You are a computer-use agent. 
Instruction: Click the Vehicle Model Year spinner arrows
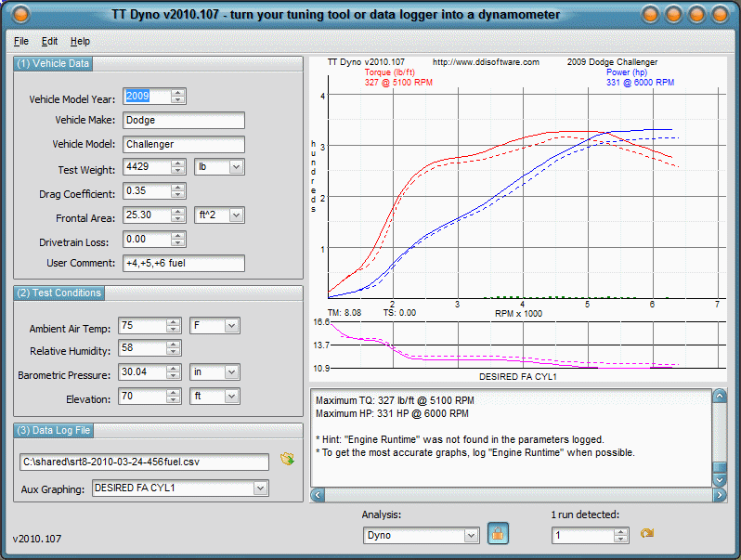[x=177, y=96]
